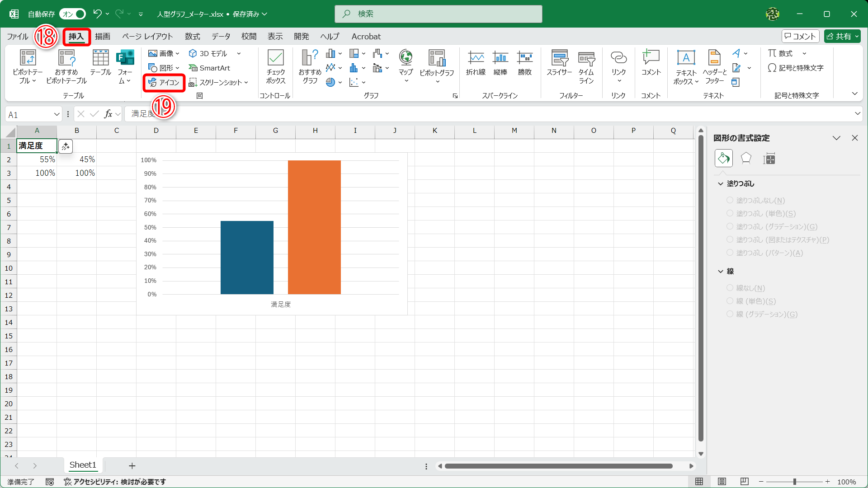
Task: Open the ファイル menu tab
Action: click(x=18, y=37)
